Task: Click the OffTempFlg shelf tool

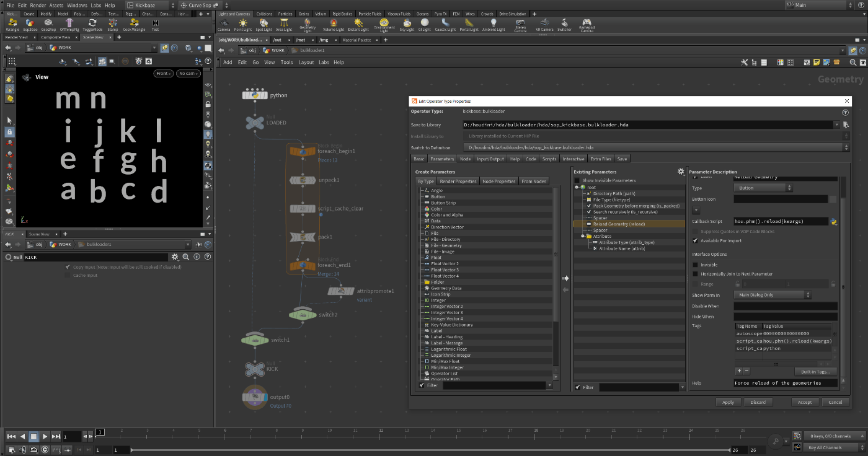Action: pos(70,25)
